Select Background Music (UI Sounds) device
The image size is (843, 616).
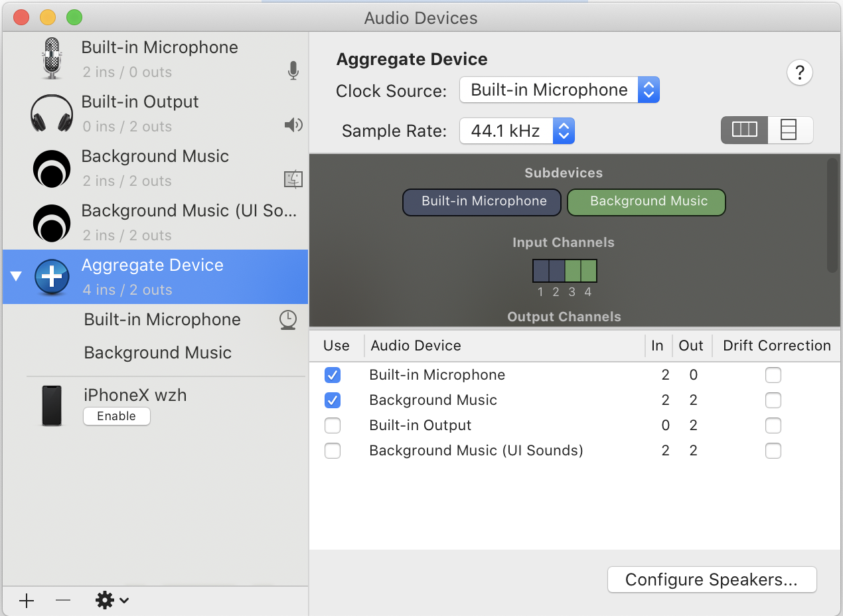189,222
